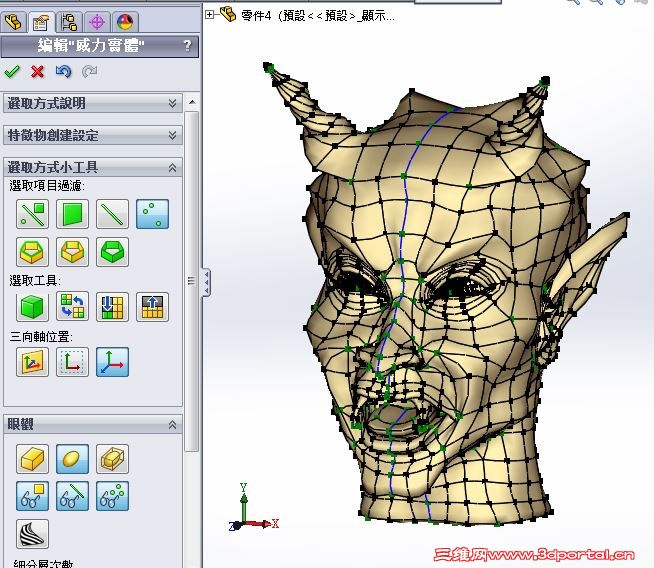Collapse the 眼觀 section
654x568 pixels.
[93, 425]
